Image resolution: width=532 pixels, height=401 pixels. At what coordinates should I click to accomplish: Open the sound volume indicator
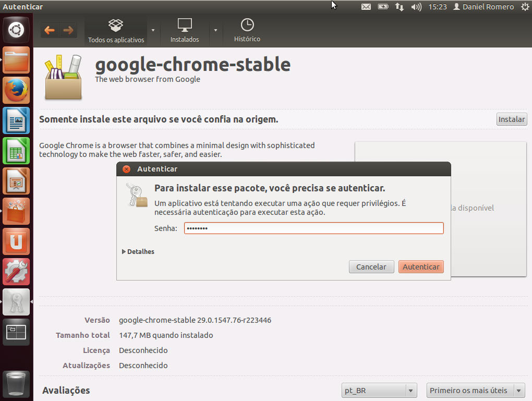point(416,7)
